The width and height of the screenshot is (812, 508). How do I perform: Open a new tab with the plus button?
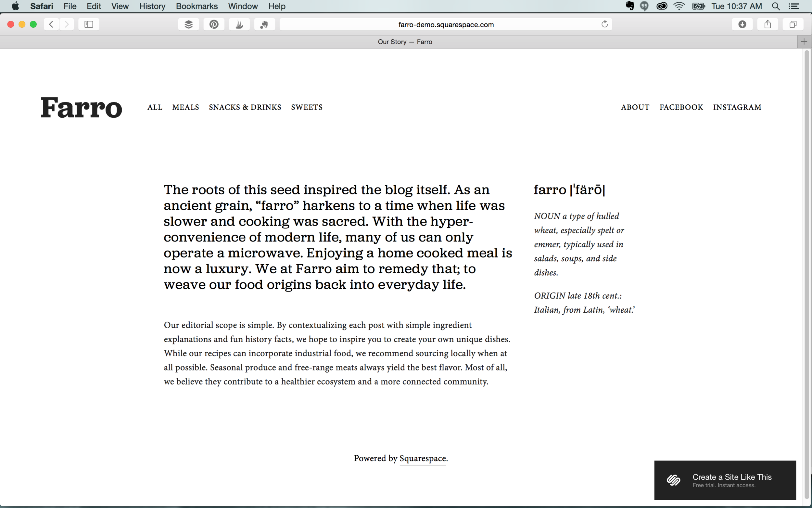point(804,42)
